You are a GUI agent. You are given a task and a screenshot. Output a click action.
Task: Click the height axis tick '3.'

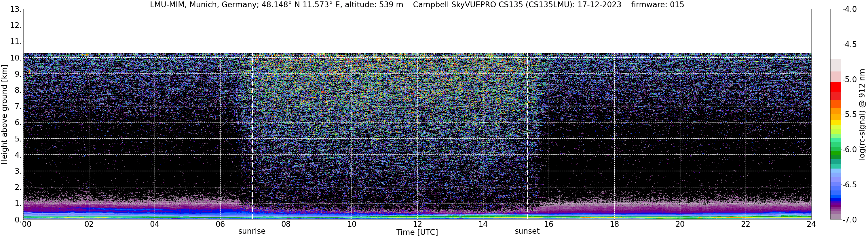[x=18, y=171]
